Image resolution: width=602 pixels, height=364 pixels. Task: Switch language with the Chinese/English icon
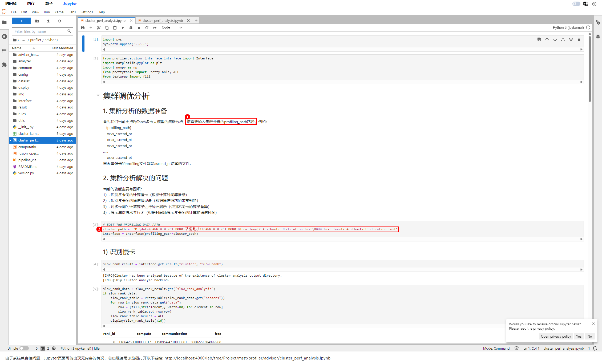point(586,4)
